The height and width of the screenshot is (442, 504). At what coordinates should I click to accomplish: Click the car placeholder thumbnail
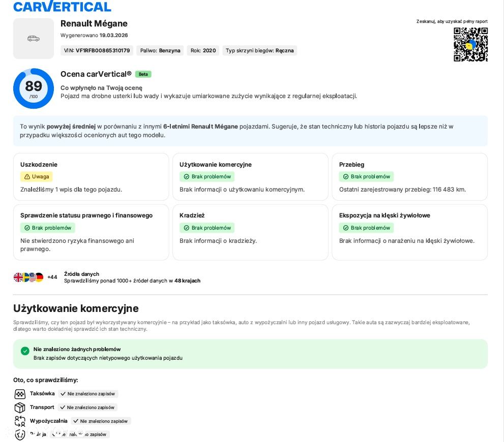click(34, 39)
